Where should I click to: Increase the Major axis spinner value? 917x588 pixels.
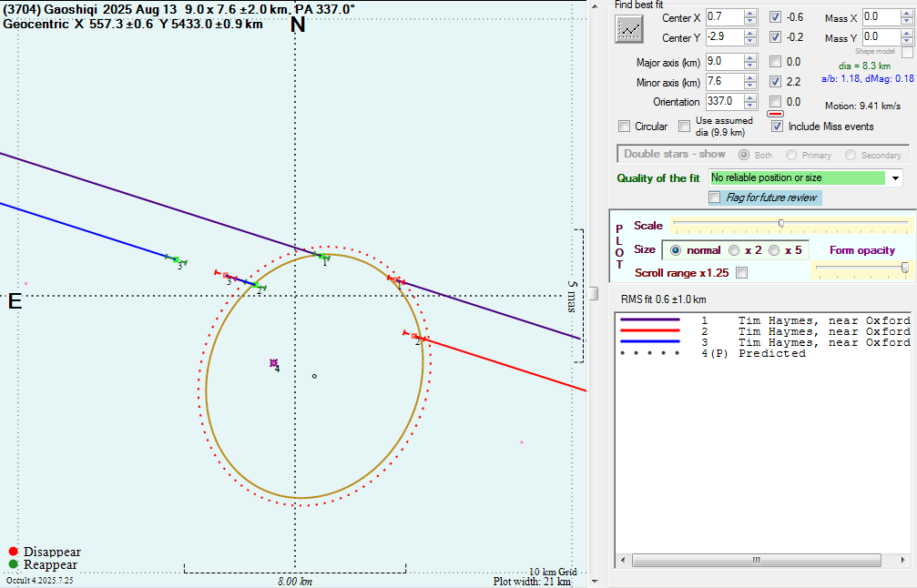point(749,57)
